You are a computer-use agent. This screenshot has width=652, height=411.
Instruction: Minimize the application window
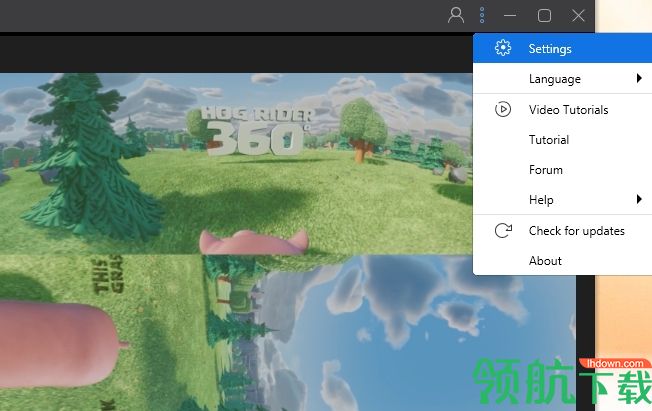tap(510, 16)
